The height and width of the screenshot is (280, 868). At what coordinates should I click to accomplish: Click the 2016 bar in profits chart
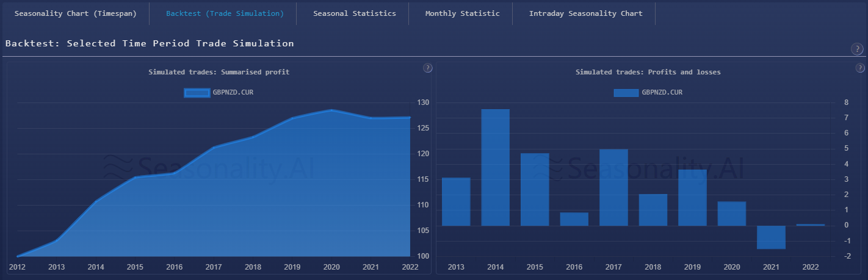[x=574, y=219]
